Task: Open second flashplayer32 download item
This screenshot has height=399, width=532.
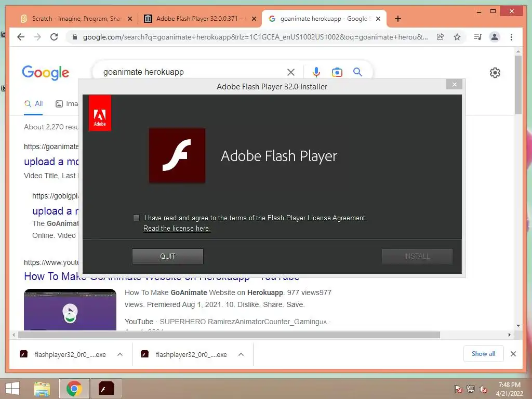Action: (184, 354)
